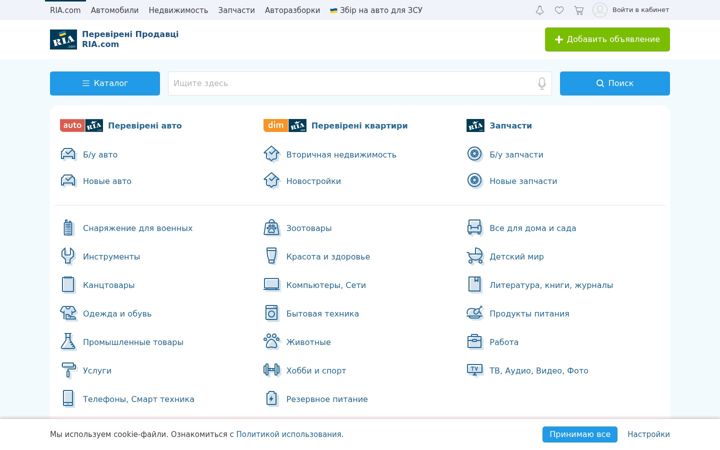Click the briefcase icon beside Работа
This screenshot has width=720, height=450.
[x=474, y=341]
